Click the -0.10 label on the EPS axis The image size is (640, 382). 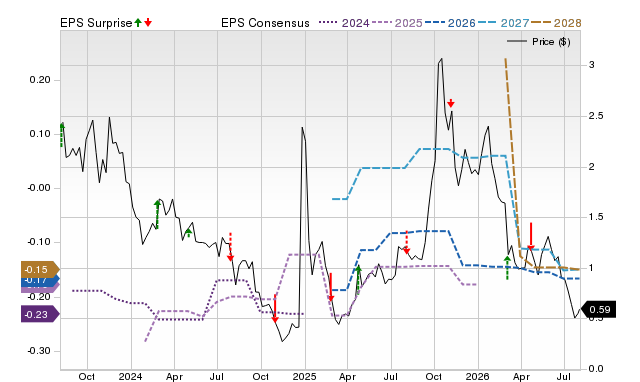[x=39, y=242]
